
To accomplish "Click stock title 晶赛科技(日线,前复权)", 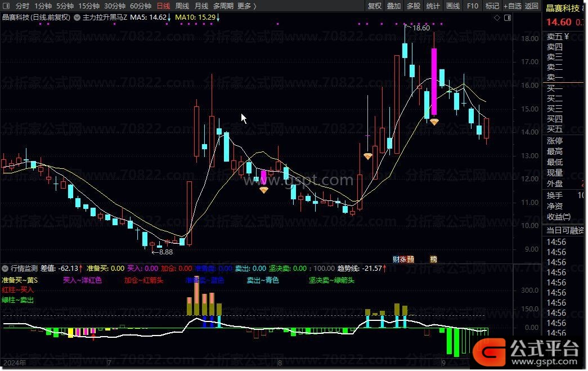I will pos(36,17).
